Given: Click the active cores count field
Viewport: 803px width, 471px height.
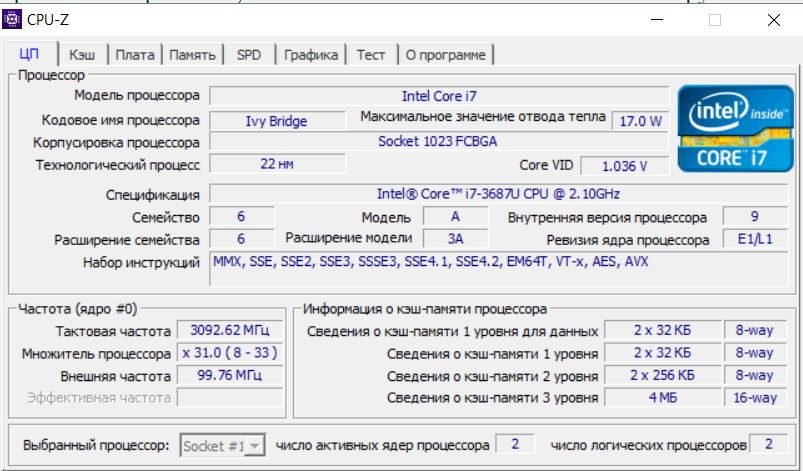Looking at the screenshot, I should 515,444.
